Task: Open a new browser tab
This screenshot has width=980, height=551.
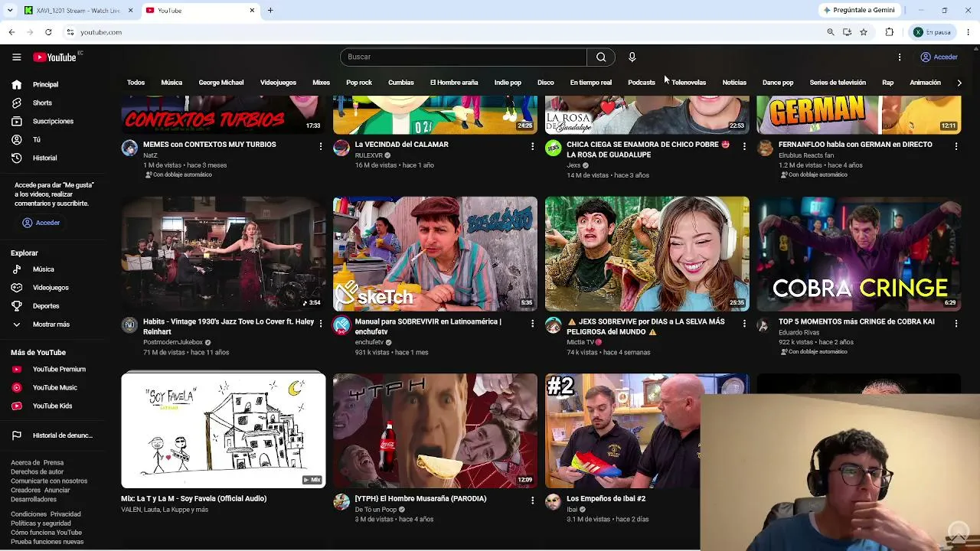Action: (270, 10)
